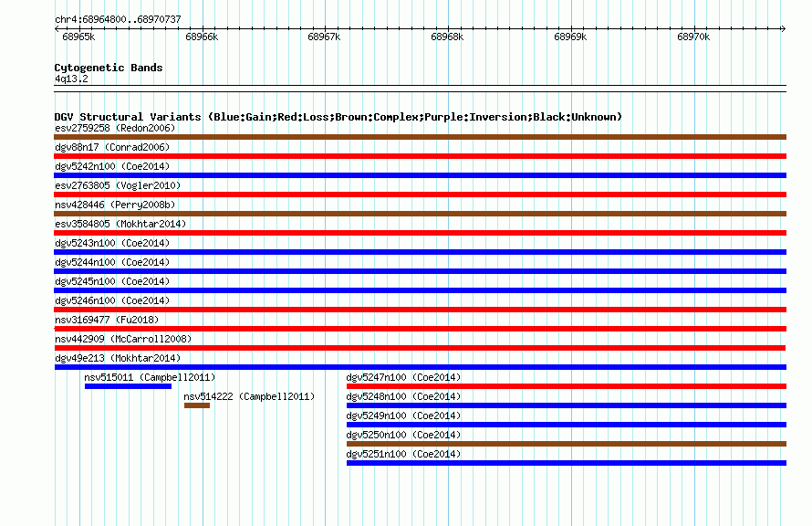Click the dgv5248n100 (Coe2014) blue bar
Viewport: 812px width, 526px height.
click(567, 405)
